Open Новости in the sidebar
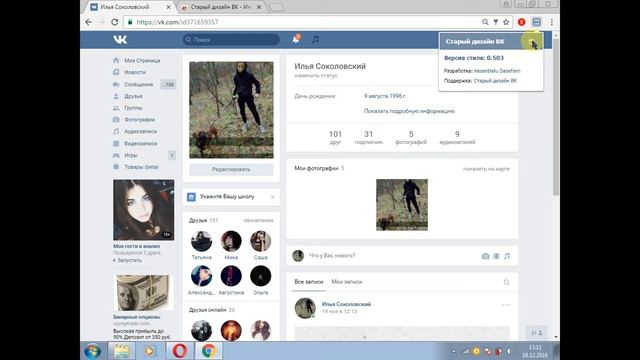 coord(135,72)
